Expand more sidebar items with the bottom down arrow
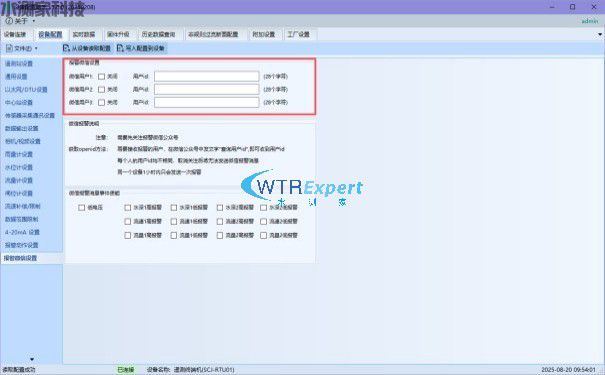605x375 pixels. (32, 359)
